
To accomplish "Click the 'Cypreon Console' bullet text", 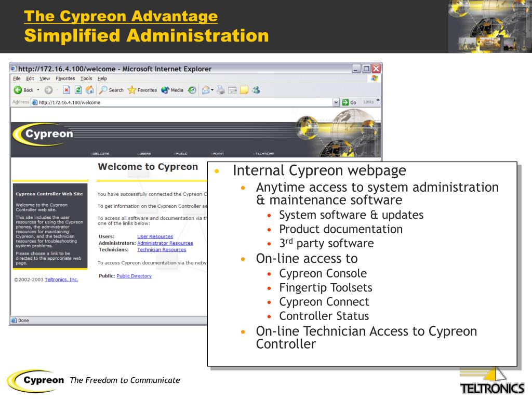I will 323,273.
